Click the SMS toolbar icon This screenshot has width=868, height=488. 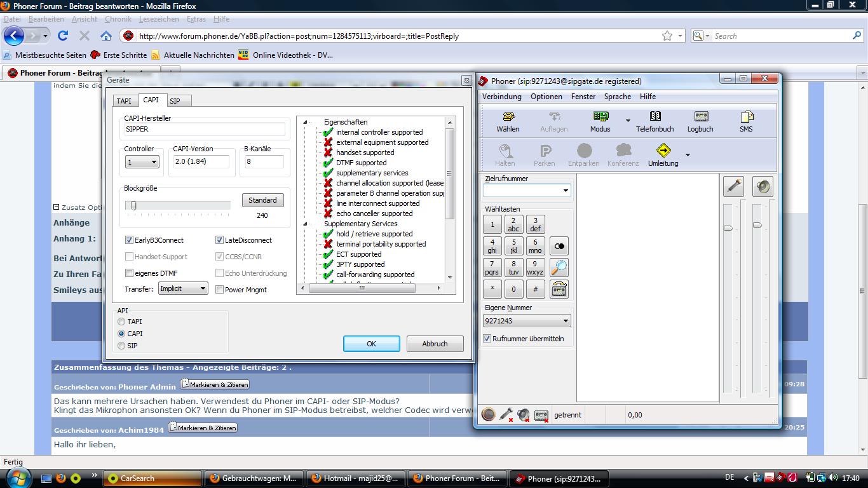click(x=746, y=118)
